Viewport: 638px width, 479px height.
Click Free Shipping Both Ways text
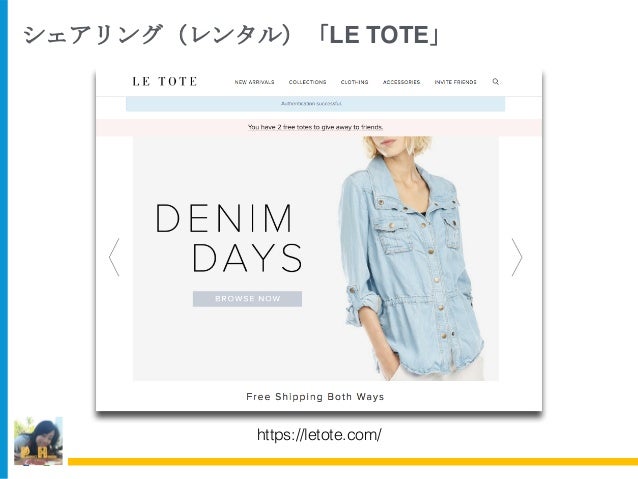pos(315,397)
